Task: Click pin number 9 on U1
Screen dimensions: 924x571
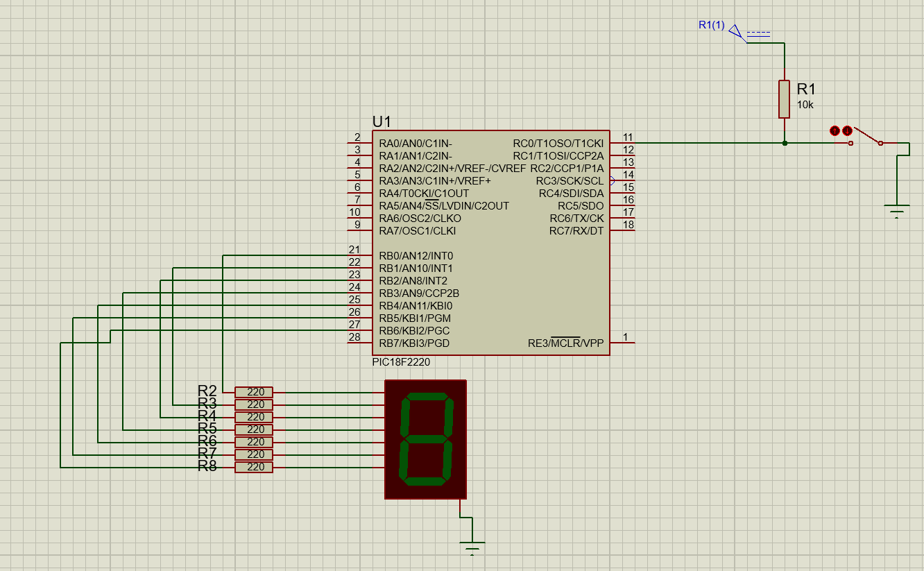Action: pyautogui.click(x=357, y=225)
